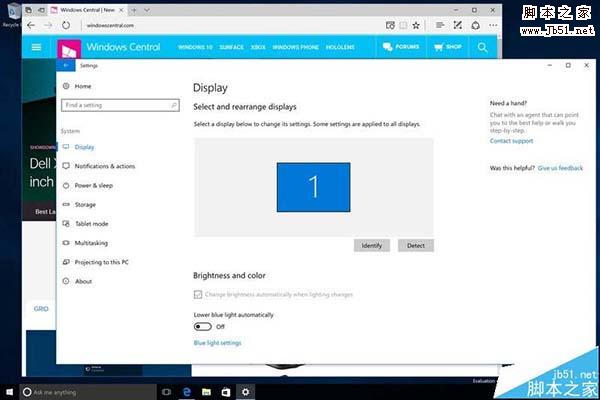Viewport: 600px width, 400px height.
Task: Click the Settings back arrow
Action: coord(66,65)
